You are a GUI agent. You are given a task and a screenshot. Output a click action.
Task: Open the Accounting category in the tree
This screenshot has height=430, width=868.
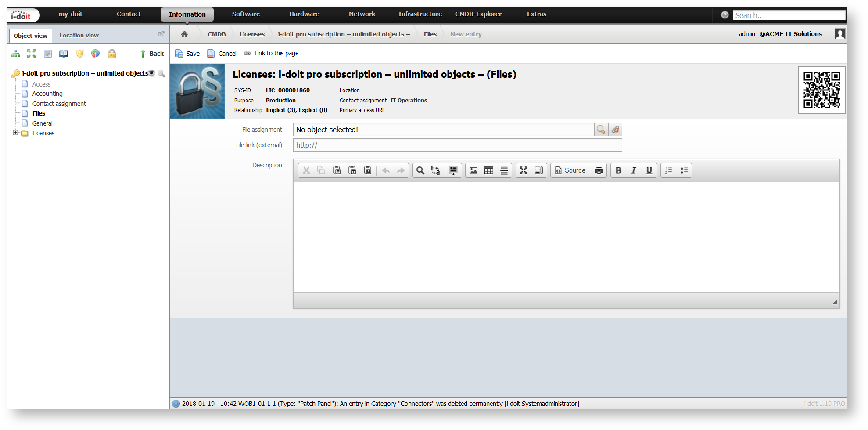[47, 94]
